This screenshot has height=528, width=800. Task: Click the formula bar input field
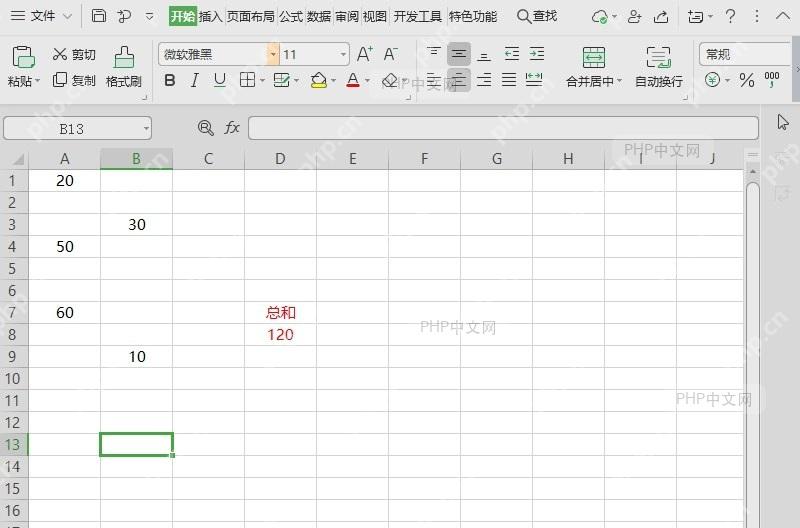[503, 128]
